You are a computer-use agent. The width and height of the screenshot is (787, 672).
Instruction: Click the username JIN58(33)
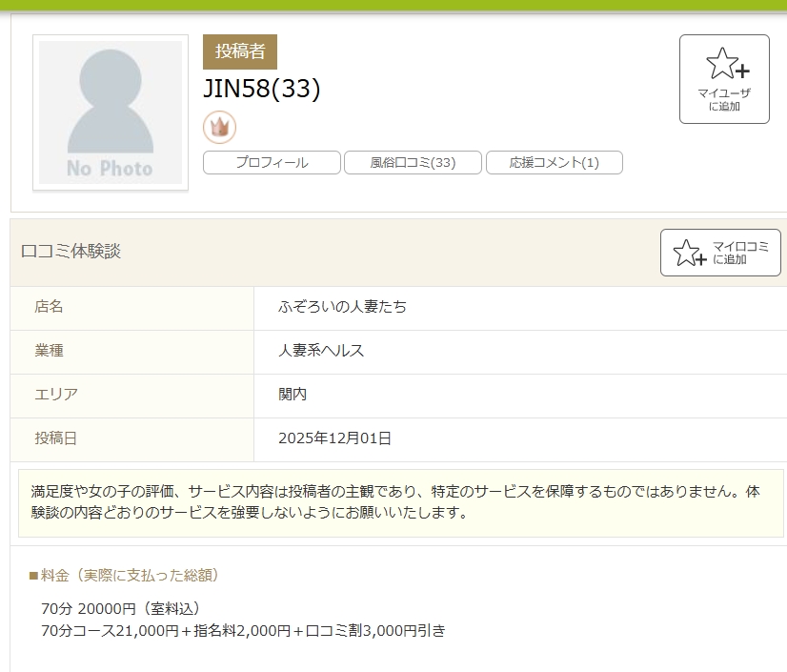click(x=262, y=89)
